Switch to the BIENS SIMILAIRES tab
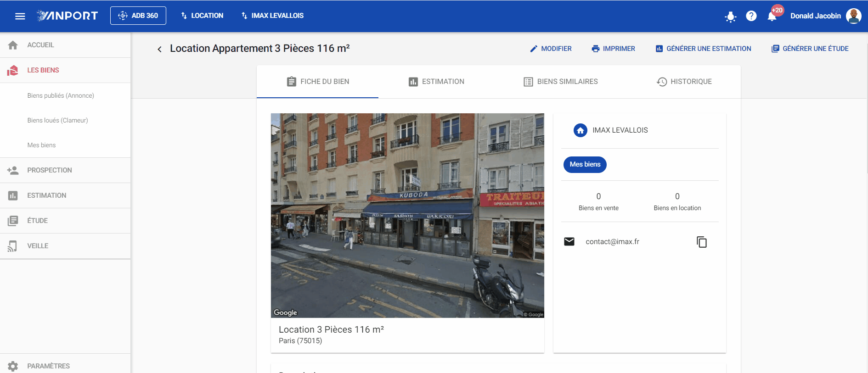The height and width of the screenshot is (373, 868). [561, 82]
